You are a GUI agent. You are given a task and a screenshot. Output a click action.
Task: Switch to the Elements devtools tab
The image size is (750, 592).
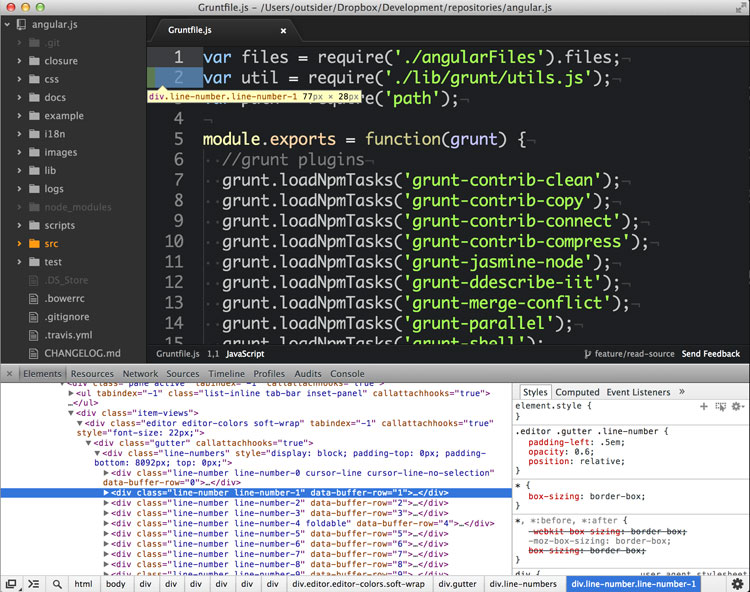point(42,373)
